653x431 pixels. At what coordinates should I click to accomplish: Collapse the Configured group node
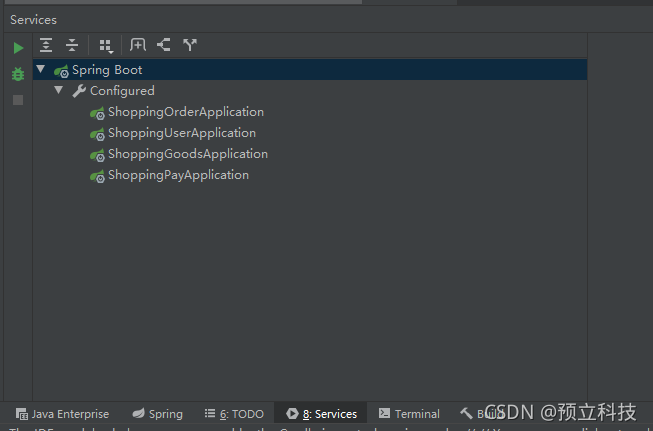point(59,90)
